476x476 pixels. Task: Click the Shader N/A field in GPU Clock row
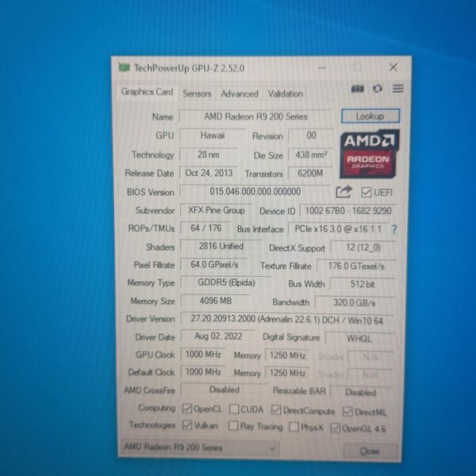click(x=370, y=357)
